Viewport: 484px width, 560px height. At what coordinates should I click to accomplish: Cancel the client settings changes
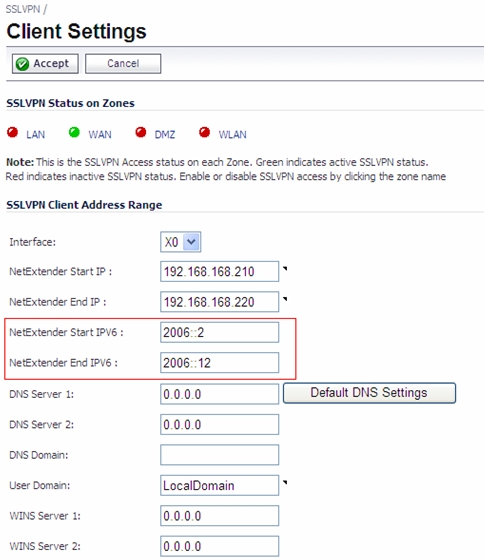123,64
